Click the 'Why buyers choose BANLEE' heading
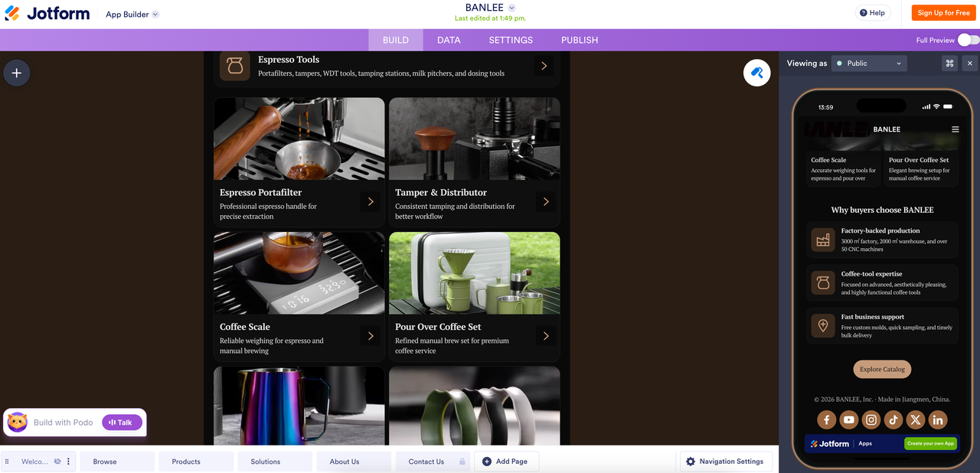 tap(882, 210)
